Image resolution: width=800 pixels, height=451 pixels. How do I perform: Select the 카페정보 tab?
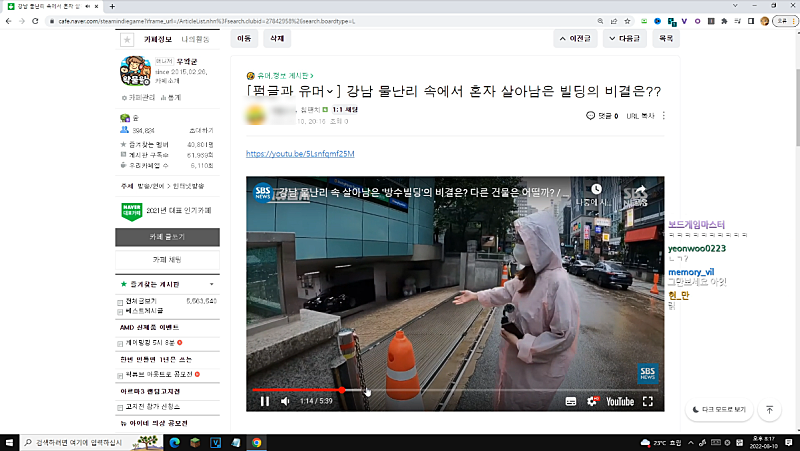pos(158,39)
